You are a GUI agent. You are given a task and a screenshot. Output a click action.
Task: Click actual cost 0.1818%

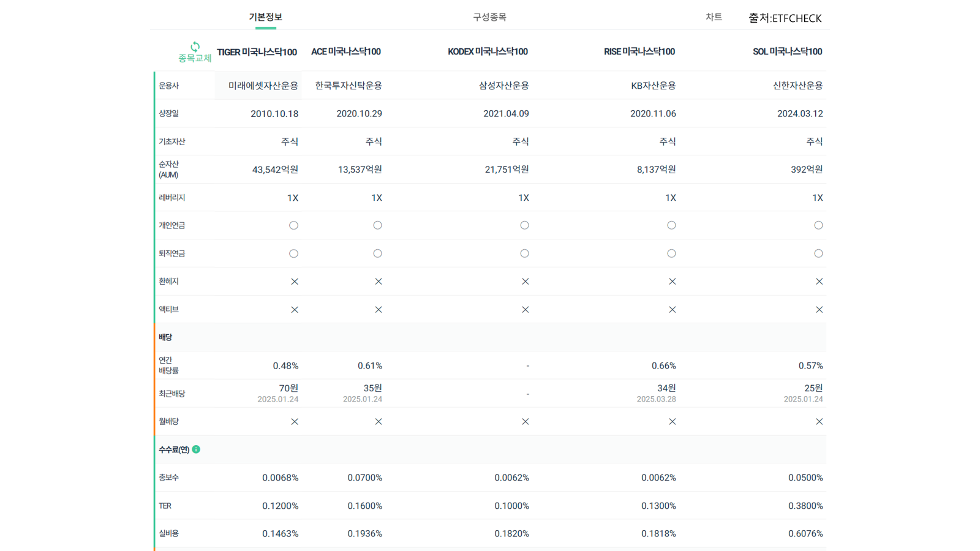pos(659,534)
